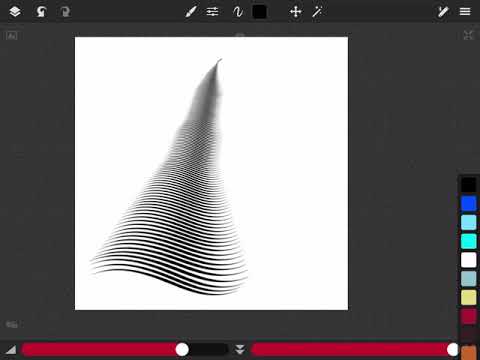The image size is (480, 360).
Task: Click the brush size slider handle
Action: [182, 349]
